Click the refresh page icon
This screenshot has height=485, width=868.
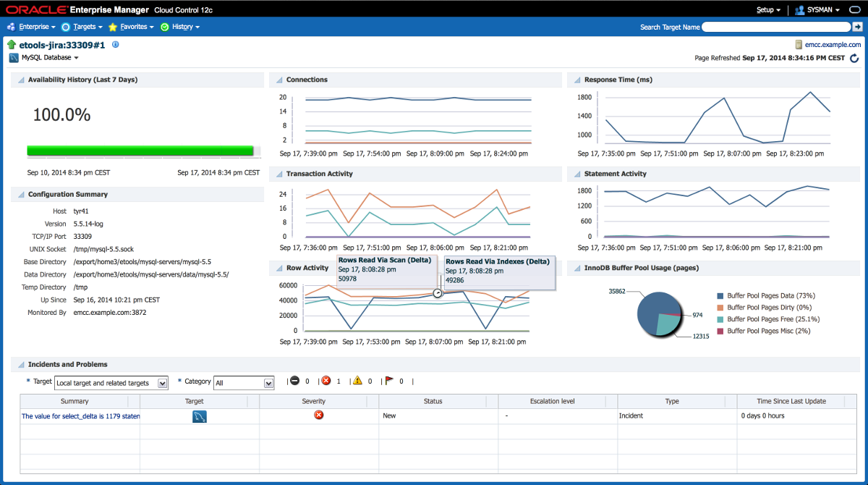point(854,58)
